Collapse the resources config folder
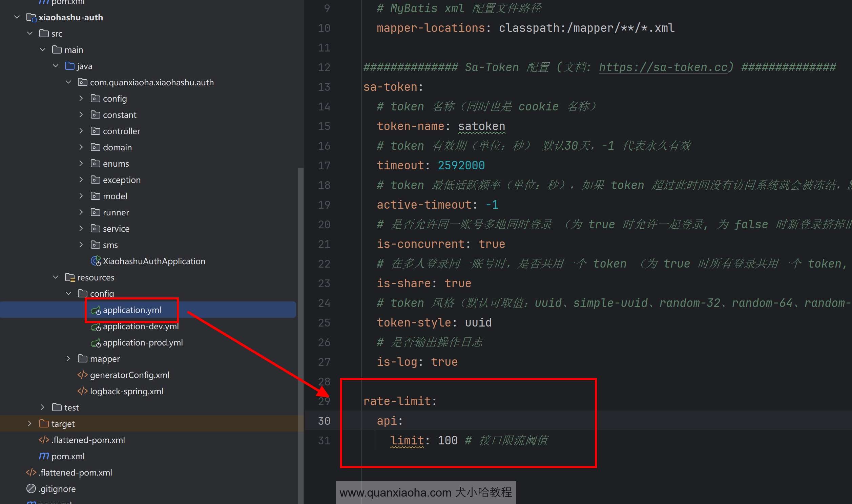Image resolution: width=852 pixels, height=504 pixels. coord(68,293)
